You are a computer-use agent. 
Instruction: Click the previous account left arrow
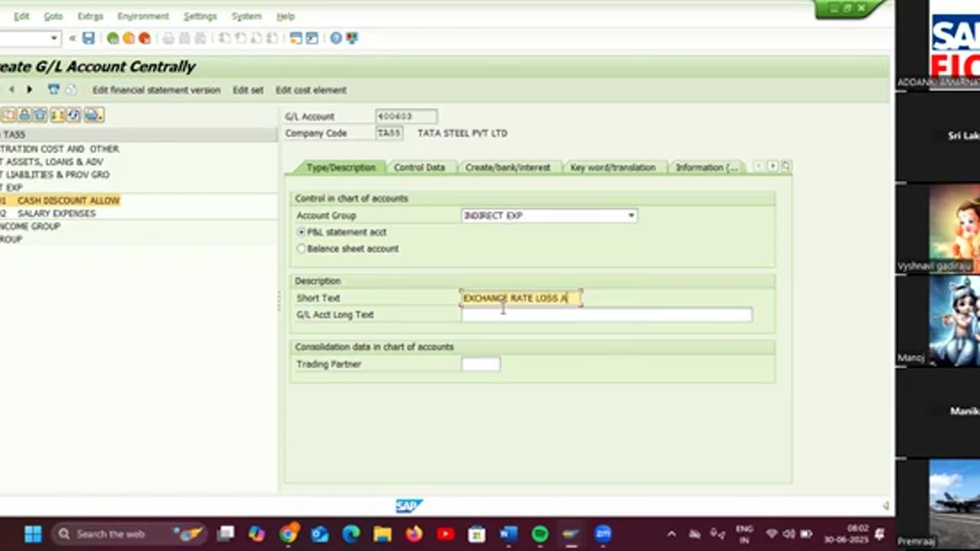[x=11, y=90]
